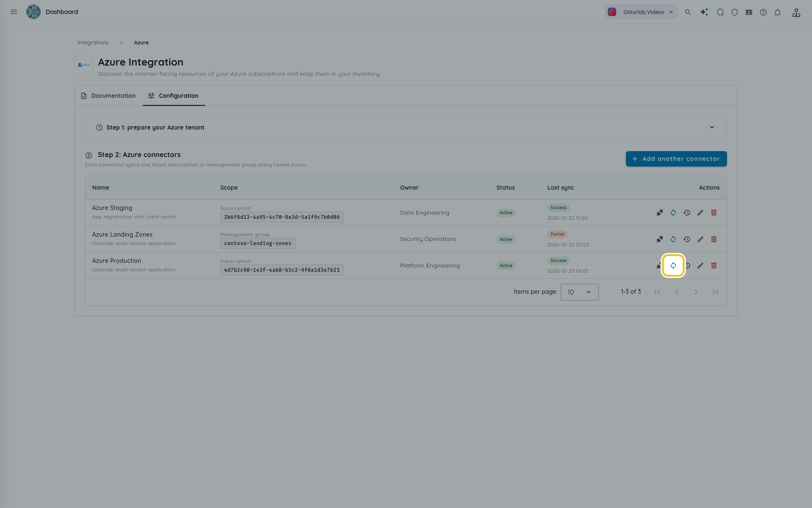Open the Items per page dropdown
812x508 pixels.
[x=579, y=292]
